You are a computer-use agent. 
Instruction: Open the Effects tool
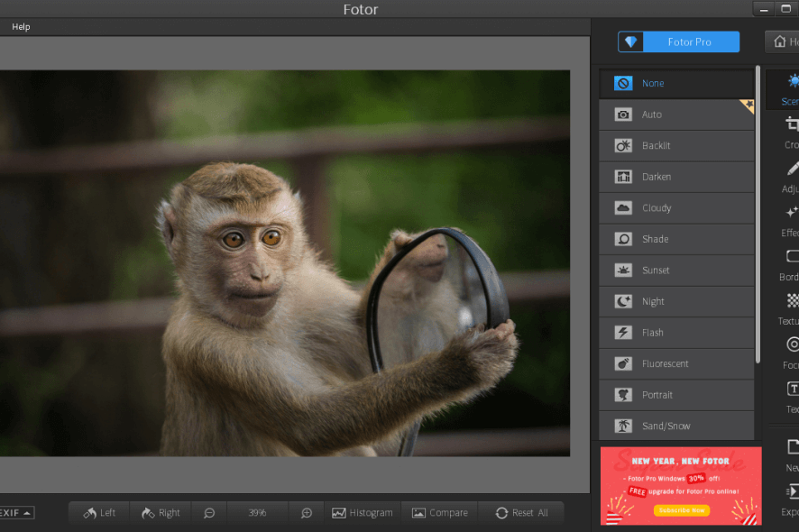click(791, 221)
